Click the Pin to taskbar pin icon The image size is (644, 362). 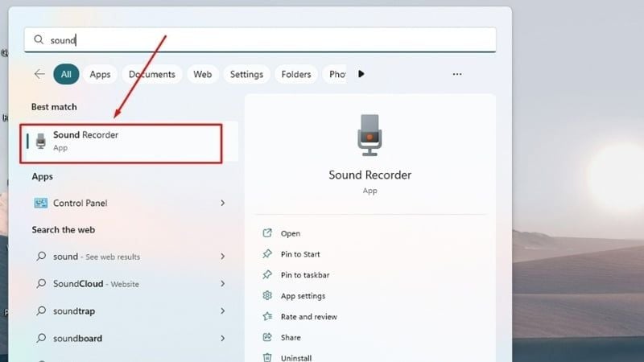click(267, 274)
